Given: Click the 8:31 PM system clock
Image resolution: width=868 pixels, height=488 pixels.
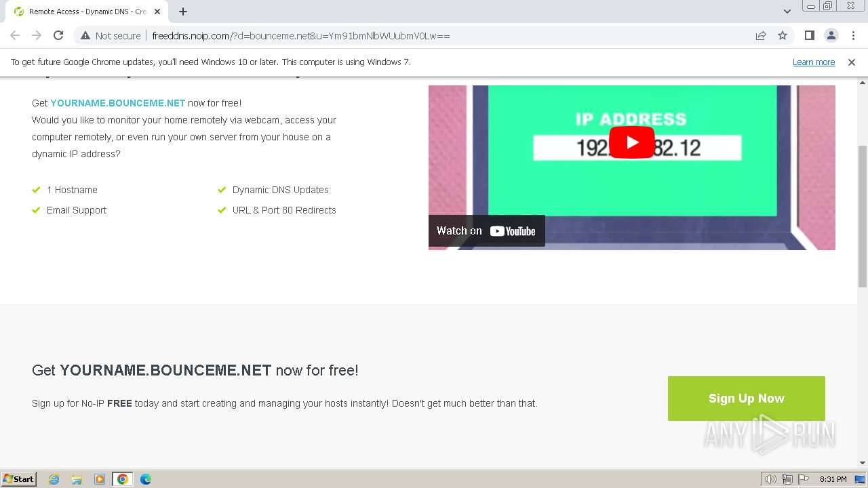Looking at the screenshot, I should click(833, 479).
